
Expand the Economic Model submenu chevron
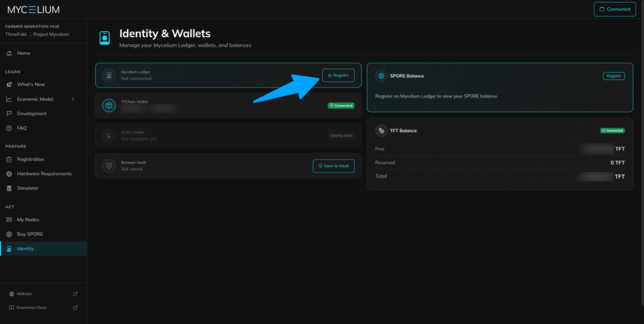(73, 99)
